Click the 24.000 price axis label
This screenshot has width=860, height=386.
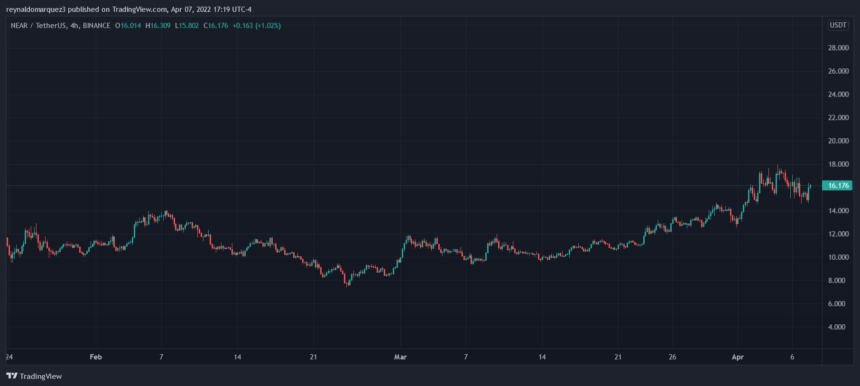(x=839, y=95)
